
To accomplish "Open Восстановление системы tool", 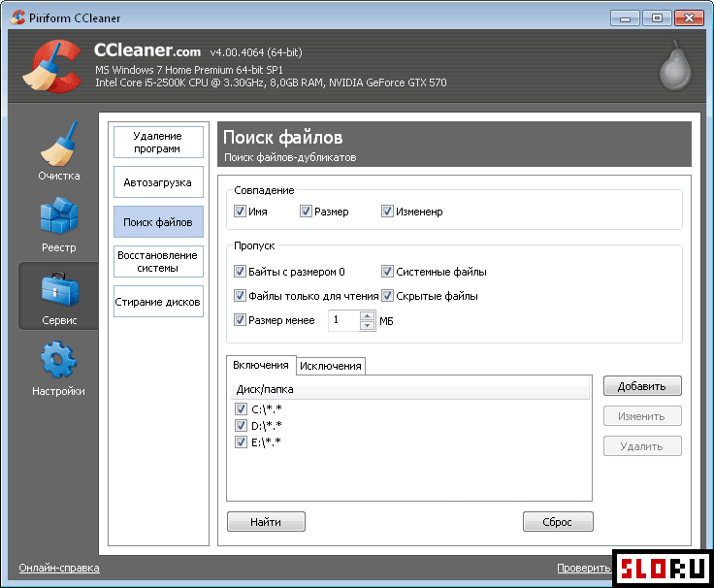I will 158,261.
